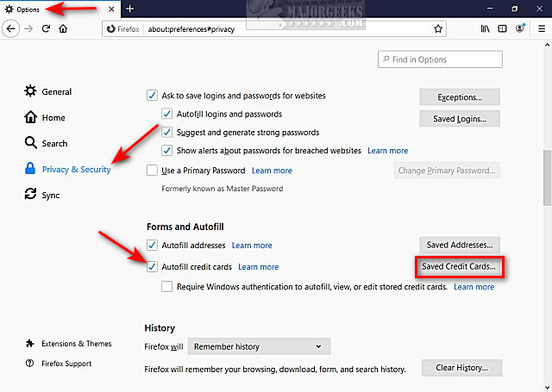Click the browser Back arrow button
The width and height of the screenshot is (552, 392).
[x=10, y=28]
